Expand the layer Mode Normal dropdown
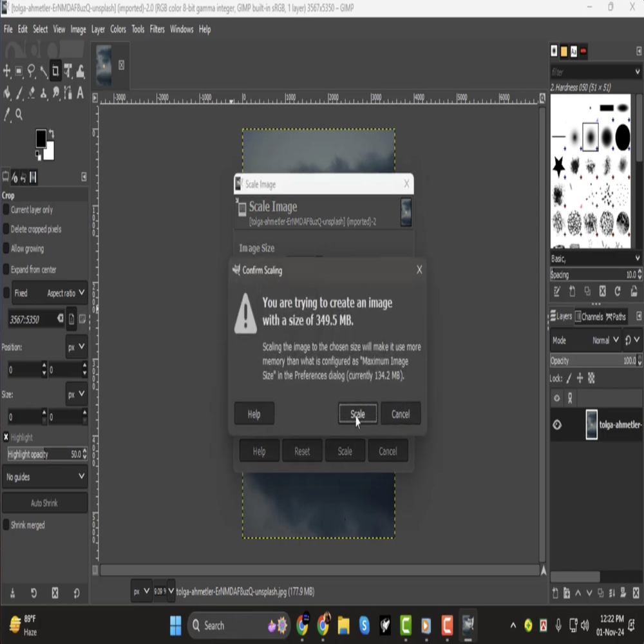Screen dimensions: 644x644 tap(607, 340)
